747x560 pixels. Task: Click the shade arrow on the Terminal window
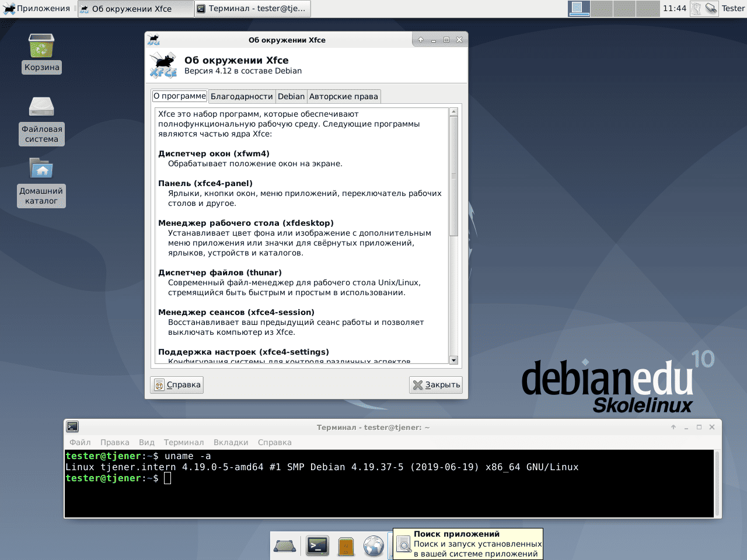[673, 427]
